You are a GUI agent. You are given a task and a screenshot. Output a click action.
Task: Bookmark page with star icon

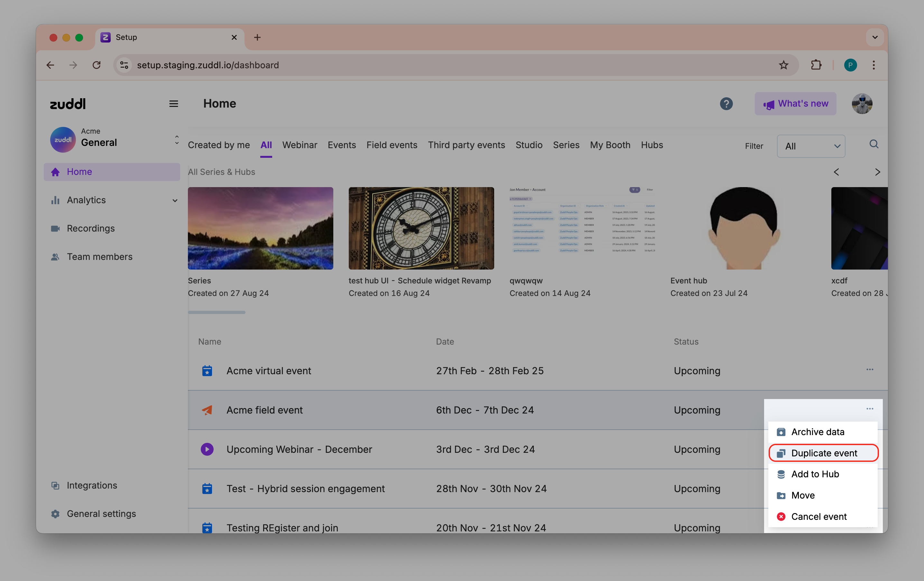(783, 65)
